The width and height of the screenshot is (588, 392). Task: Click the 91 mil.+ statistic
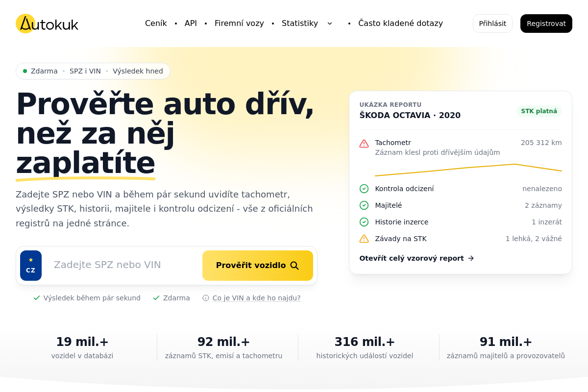coord(506,342)
